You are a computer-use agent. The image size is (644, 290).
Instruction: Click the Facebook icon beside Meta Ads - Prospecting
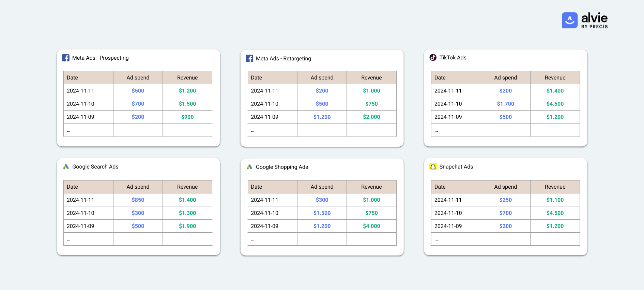(x=66, y=58)
